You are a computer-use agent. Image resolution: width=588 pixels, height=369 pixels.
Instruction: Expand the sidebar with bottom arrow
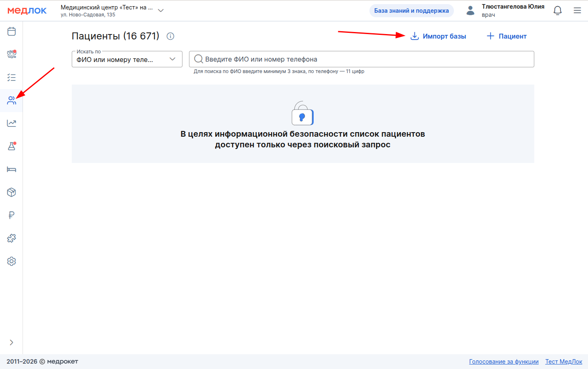[x=11, y=342]
